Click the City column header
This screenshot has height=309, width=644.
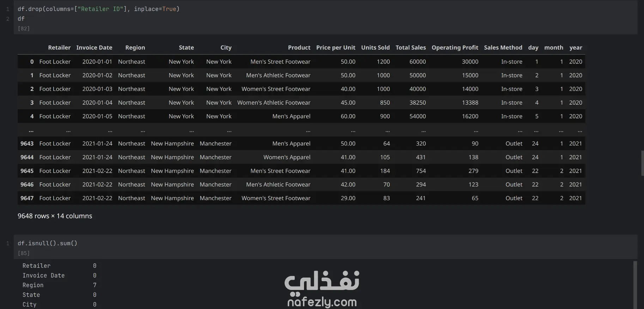pyautogui.click(x=226, y=48)
